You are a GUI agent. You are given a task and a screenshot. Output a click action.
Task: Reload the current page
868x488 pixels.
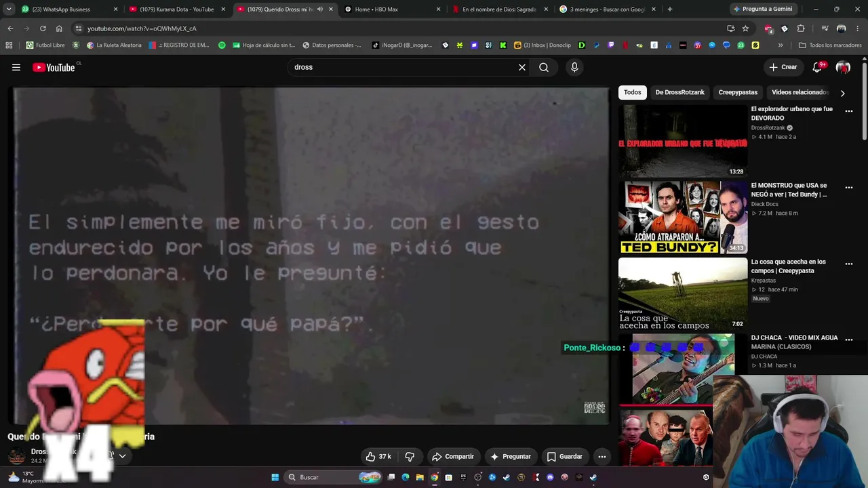[43, 28]
